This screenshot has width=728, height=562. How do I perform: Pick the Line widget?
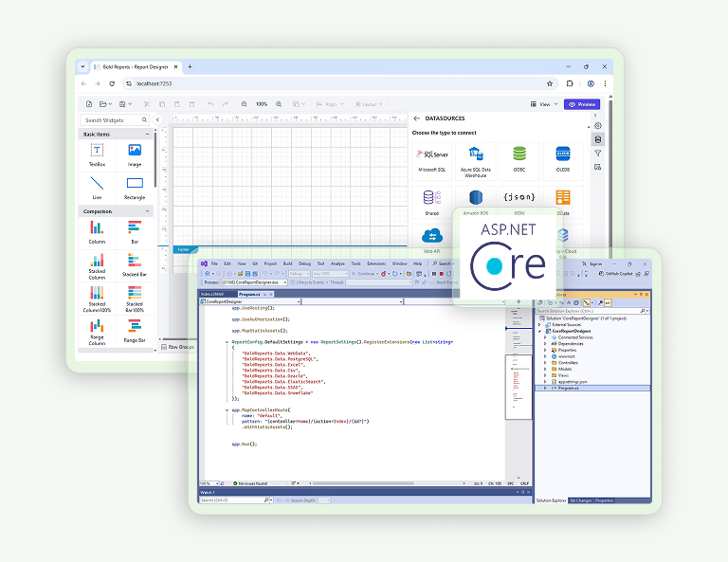point(97,188)
